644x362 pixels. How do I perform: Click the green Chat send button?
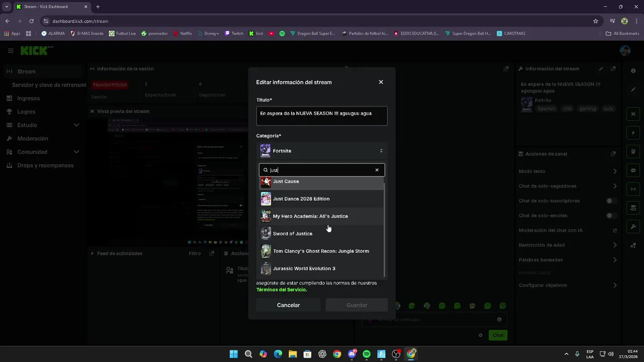pyautogui.click(x=498, y=335)
